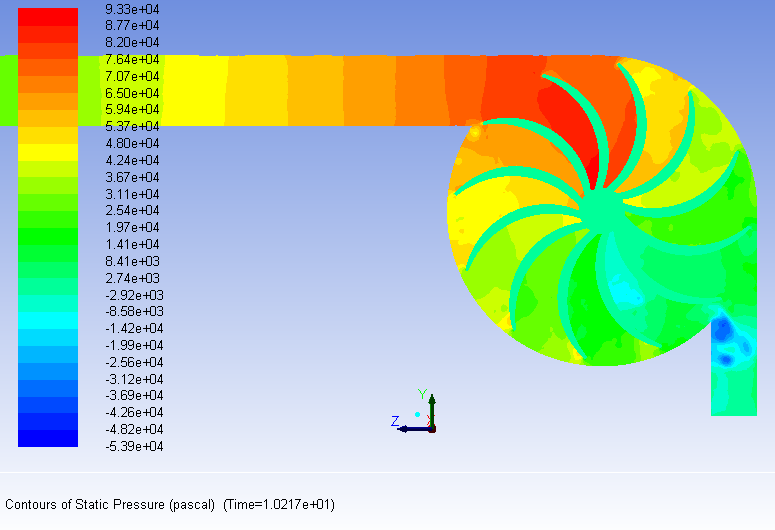Click the topmost red band in the color legend
Screen dimensions: 775x530
(47, 17)
